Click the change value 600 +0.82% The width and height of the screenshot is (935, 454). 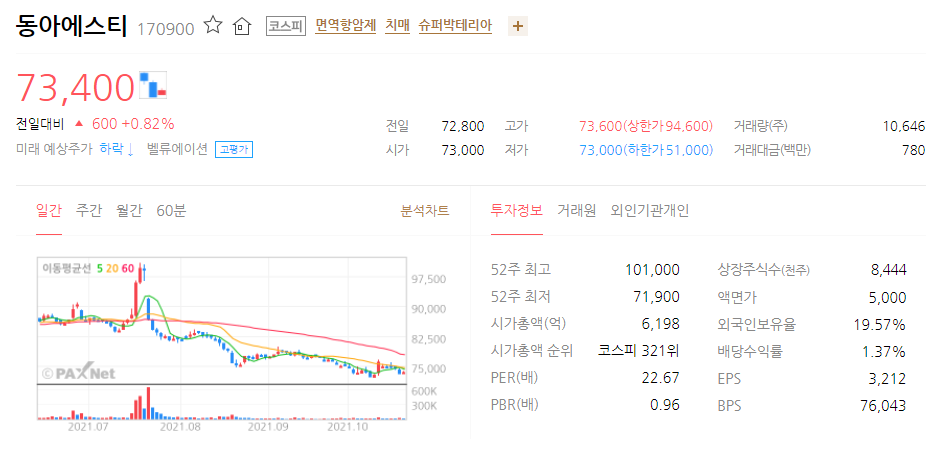133,124
